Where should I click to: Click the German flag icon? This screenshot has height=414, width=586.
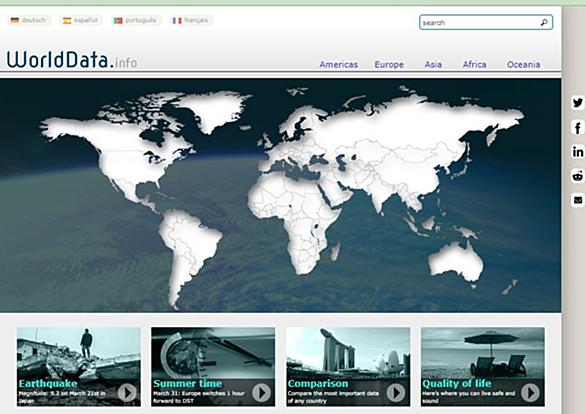click(15, 20)
